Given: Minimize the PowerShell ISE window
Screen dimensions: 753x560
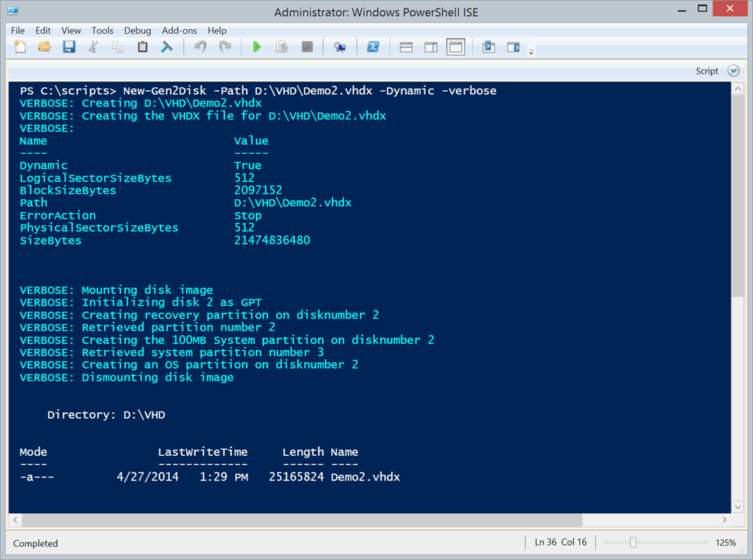Looking at the screenshot, I should point(682,10).
